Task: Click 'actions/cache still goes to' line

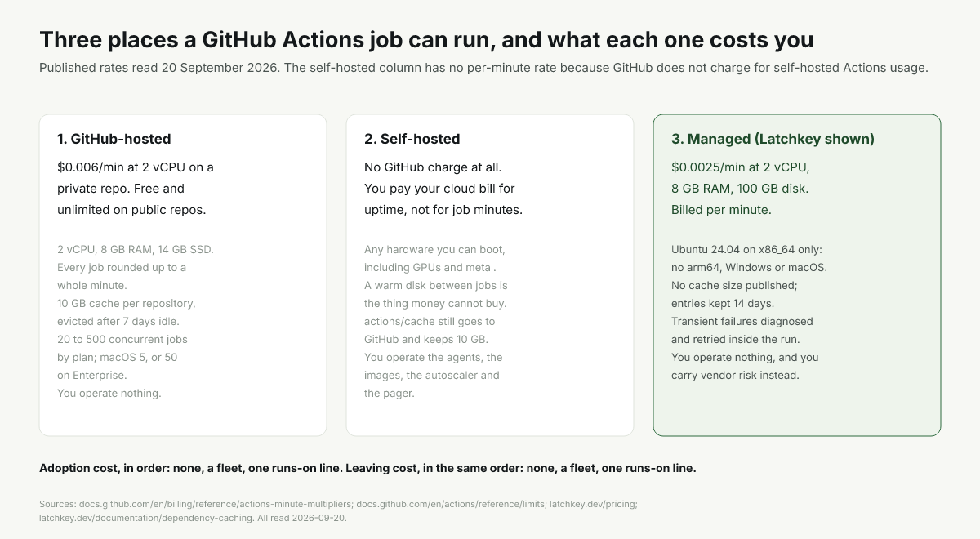Action: [430, 321]
